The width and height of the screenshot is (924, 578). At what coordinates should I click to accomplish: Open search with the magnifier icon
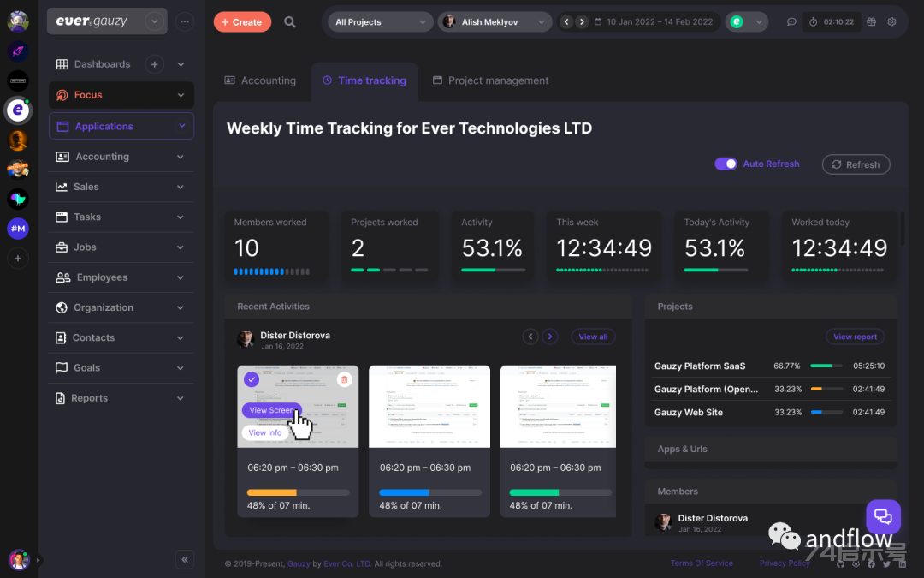pyautogui.click(x=289, y=21)
